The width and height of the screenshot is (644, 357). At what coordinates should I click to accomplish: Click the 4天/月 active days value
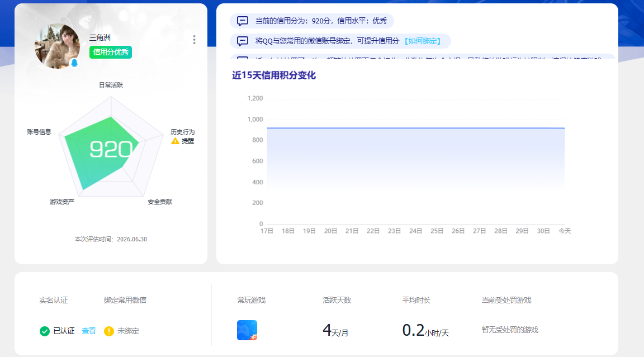tap(335, 330)
